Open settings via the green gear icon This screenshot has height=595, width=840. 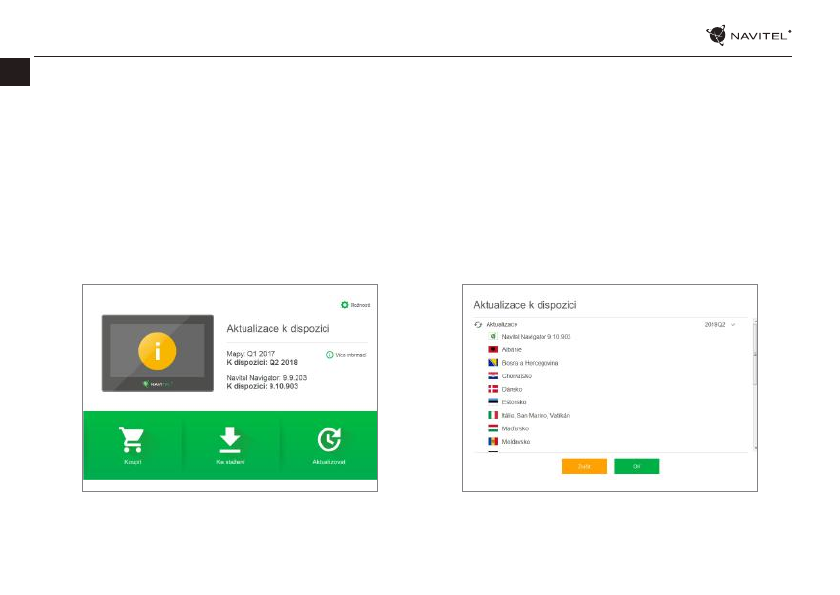click(x=344, y=305)
